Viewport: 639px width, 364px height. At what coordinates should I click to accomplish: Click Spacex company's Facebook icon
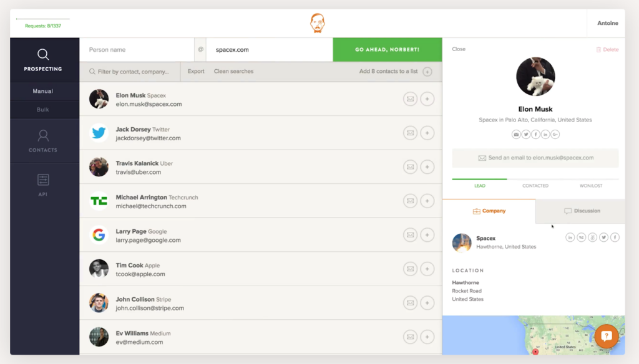pos(615,237)
